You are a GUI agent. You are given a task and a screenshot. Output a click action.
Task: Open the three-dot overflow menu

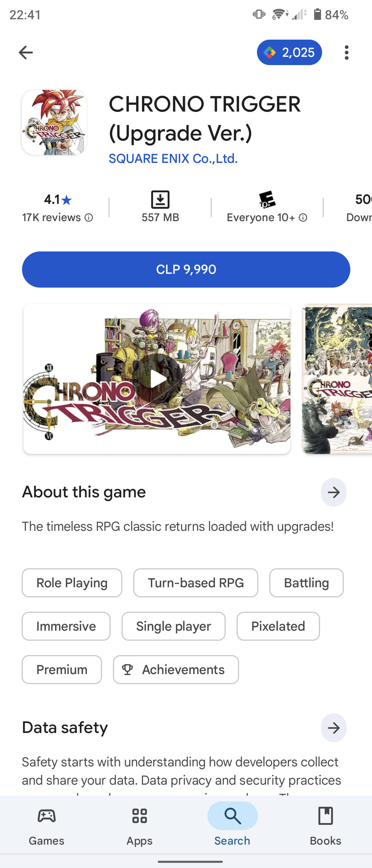[x=347, y=52]
